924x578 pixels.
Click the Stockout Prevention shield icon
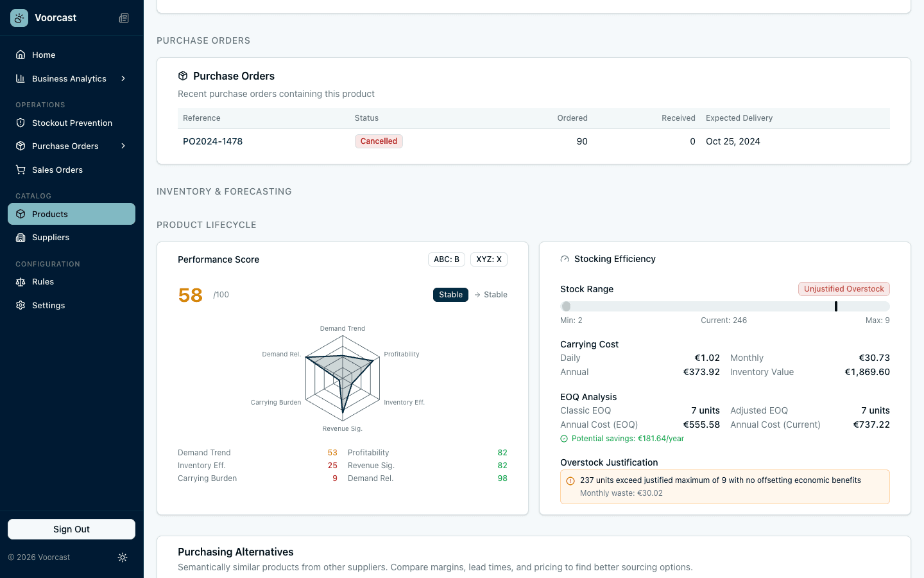tap(21, 123)
